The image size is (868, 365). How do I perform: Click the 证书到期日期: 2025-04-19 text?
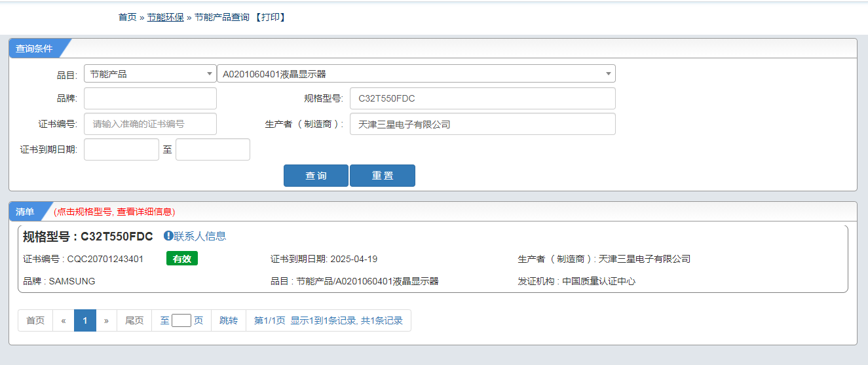[324, 259]
